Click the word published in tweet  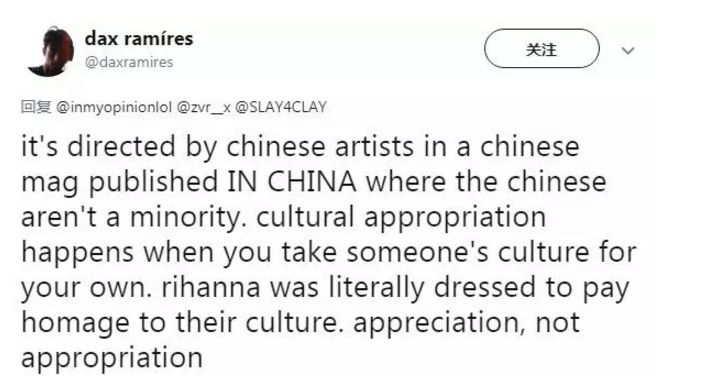tap(153, 183)
